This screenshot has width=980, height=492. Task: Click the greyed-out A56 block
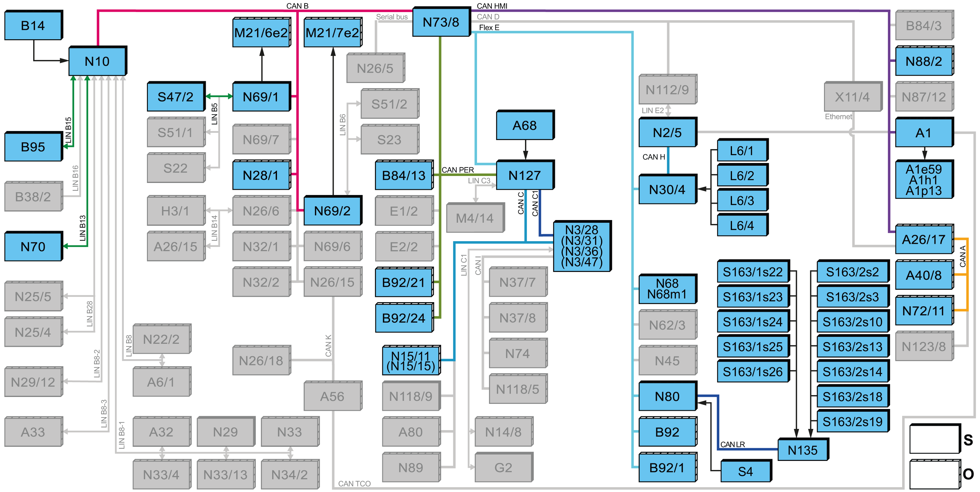[x=333, y=396]
